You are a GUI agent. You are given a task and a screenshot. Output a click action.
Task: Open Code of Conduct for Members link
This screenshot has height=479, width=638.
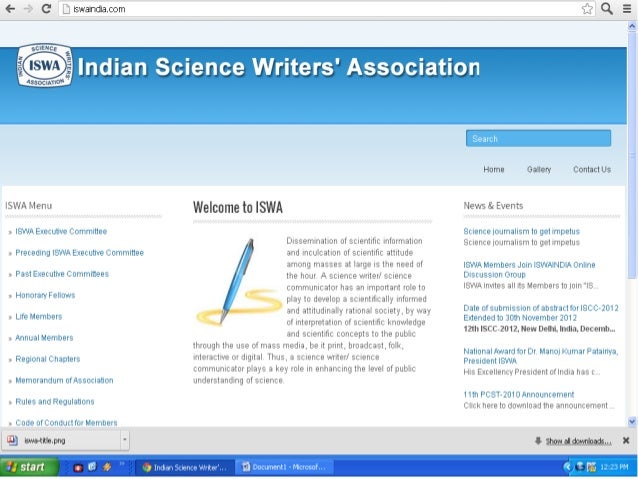point(66,422)
